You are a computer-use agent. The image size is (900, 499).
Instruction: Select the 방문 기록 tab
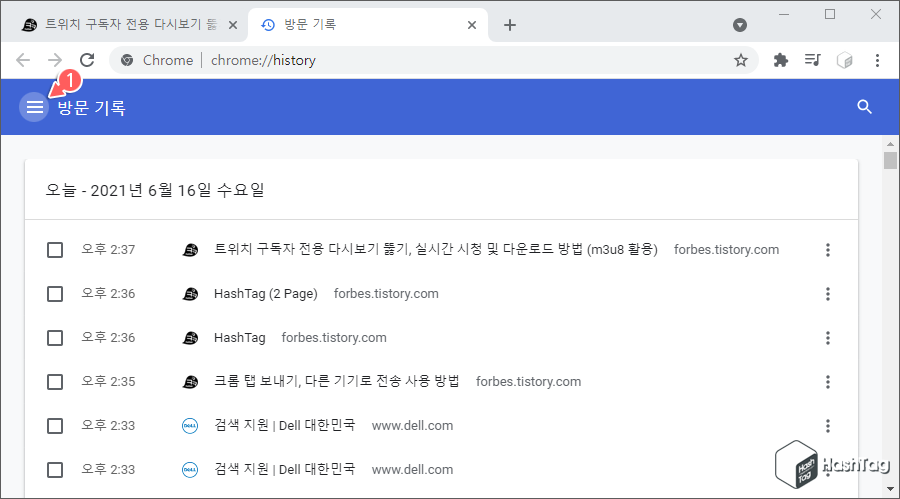coord(367,25)
